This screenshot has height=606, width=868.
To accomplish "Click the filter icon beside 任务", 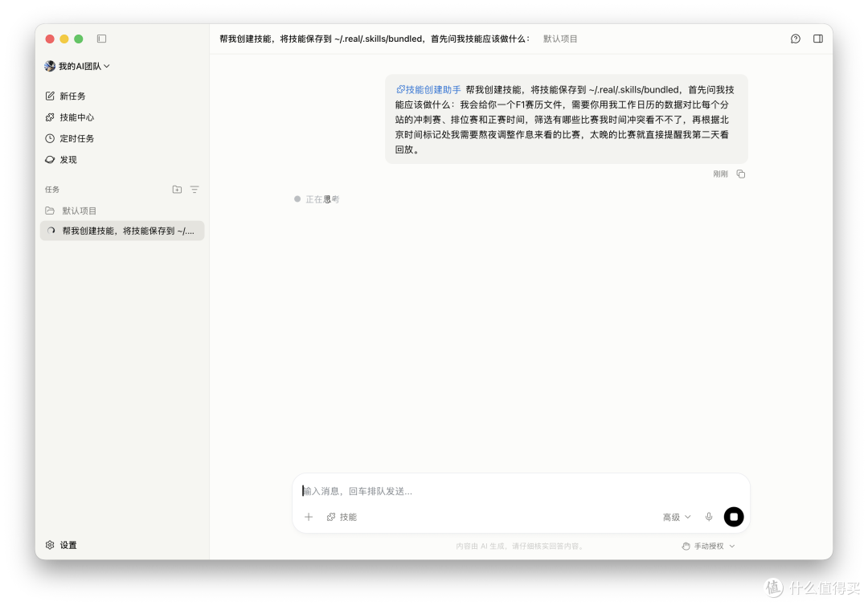I will 194,189.
